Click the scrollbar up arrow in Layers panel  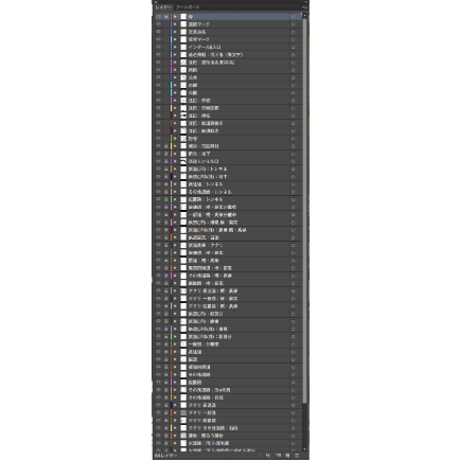(x=304, y=16)
